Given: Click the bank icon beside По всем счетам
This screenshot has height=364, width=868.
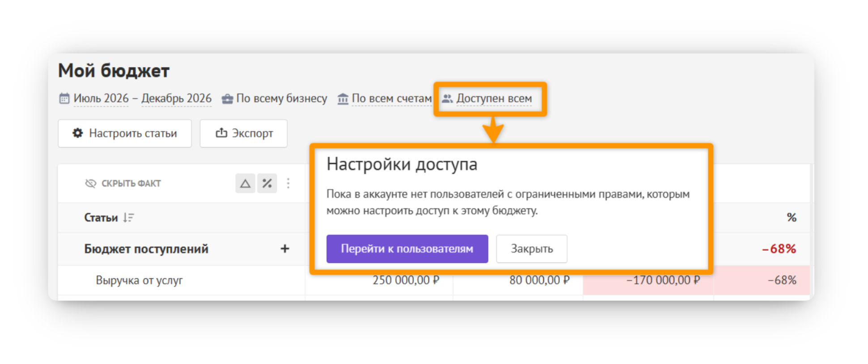Looking at the screenshot, I should click(343, 98).
